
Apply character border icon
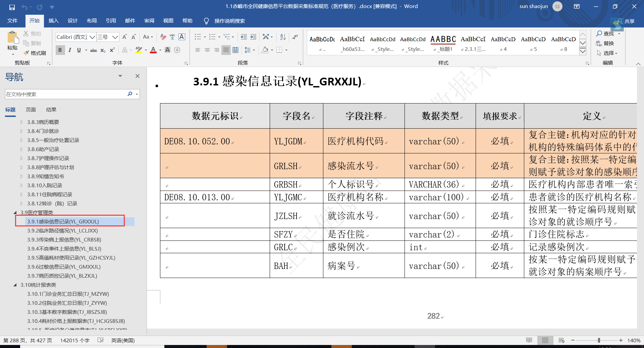tap(182, 37)
